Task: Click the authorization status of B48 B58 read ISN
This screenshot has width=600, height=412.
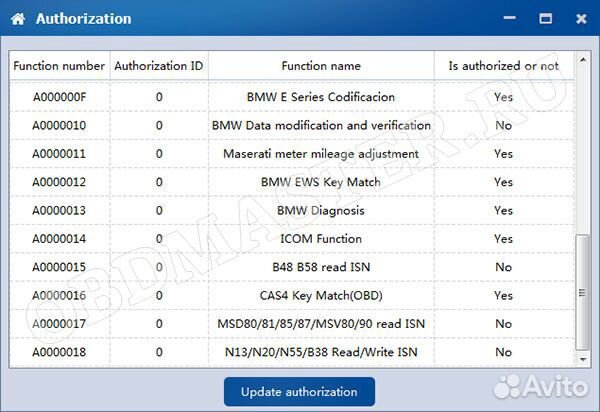Action: (503, 268)
